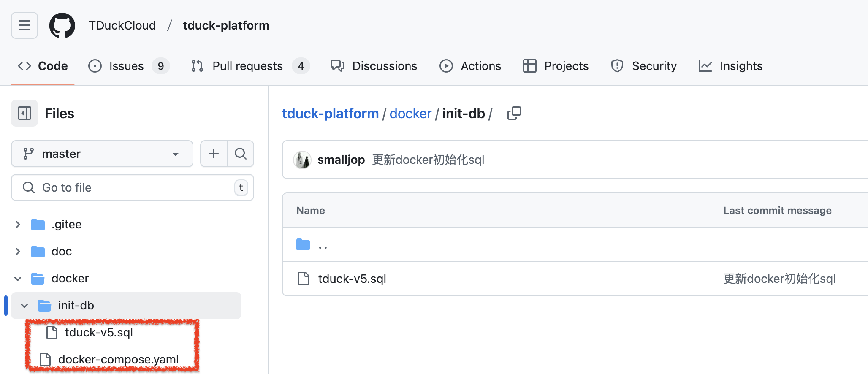Open tduck-v5.sql in file list
Image resolution: width=868 pixels, height=374 pixels.
352,279
